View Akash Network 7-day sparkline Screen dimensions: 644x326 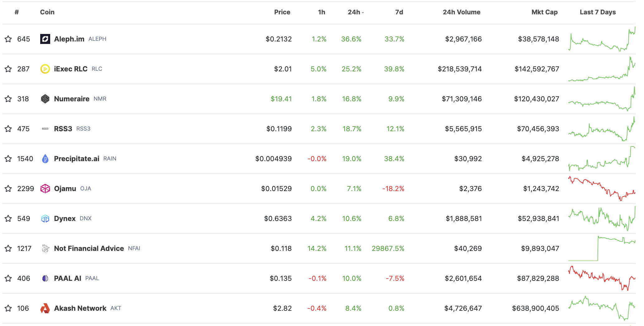(602, 308)
